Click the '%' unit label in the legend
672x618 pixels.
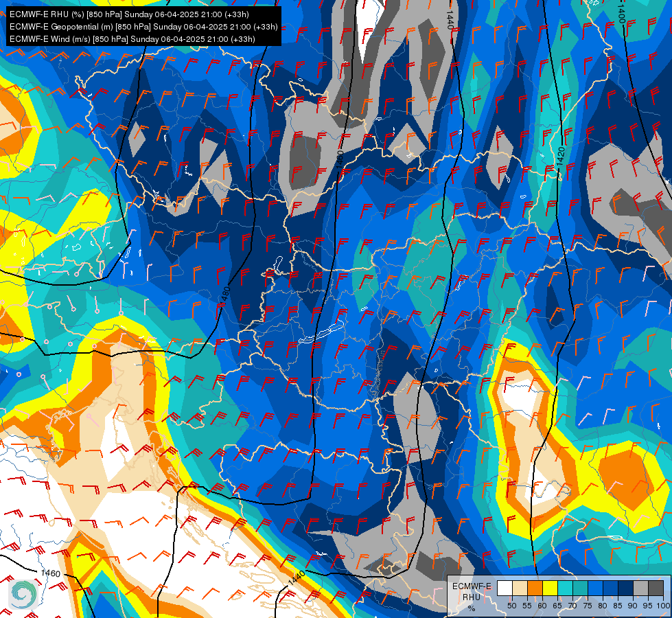coord(472,608)
